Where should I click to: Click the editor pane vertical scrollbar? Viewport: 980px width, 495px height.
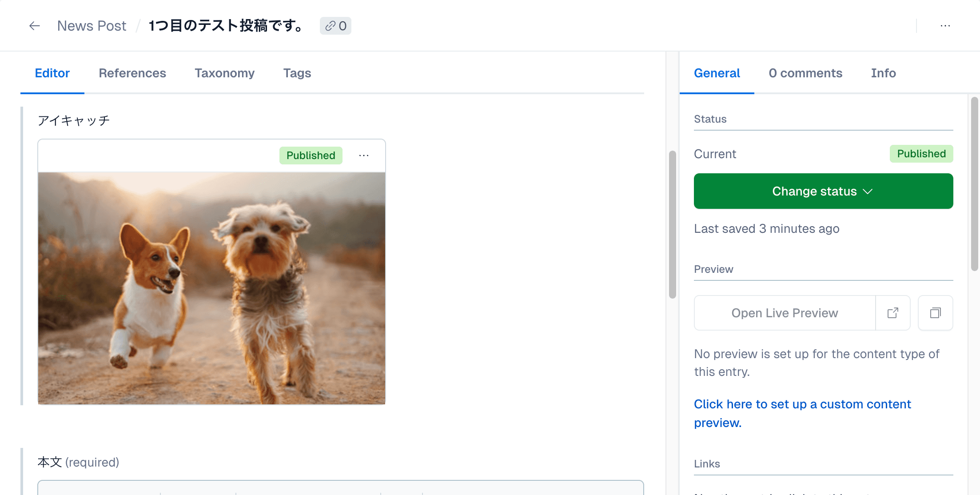coord(673,224)
